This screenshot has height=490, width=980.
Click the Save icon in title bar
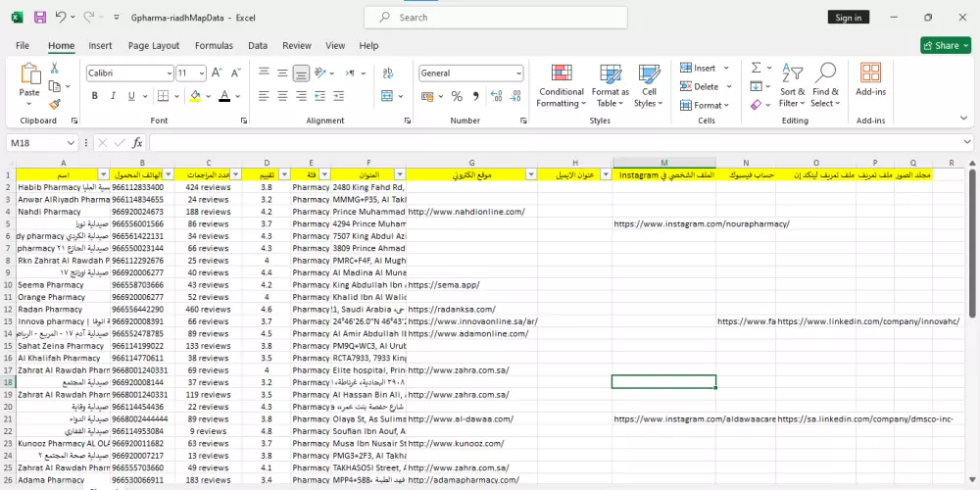point(40,18)
